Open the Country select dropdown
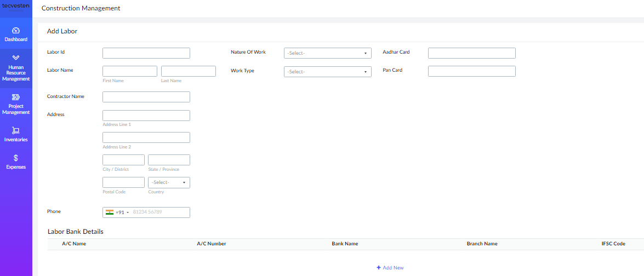This screenshot has width=644, height=276. point(169,182)
